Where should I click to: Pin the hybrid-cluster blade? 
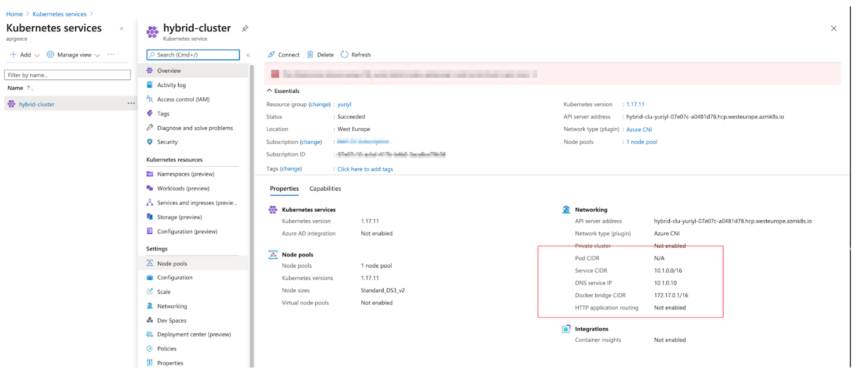(x=245, y=28)
